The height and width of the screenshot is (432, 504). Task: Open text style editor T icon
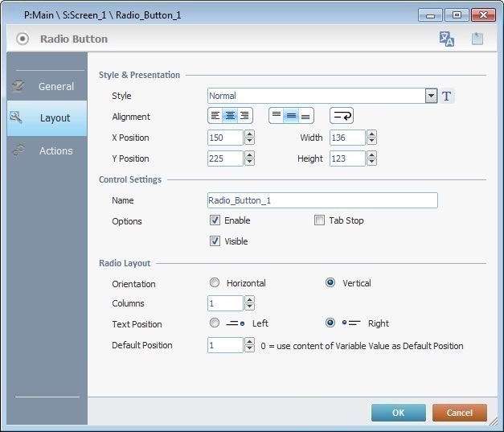448,97
